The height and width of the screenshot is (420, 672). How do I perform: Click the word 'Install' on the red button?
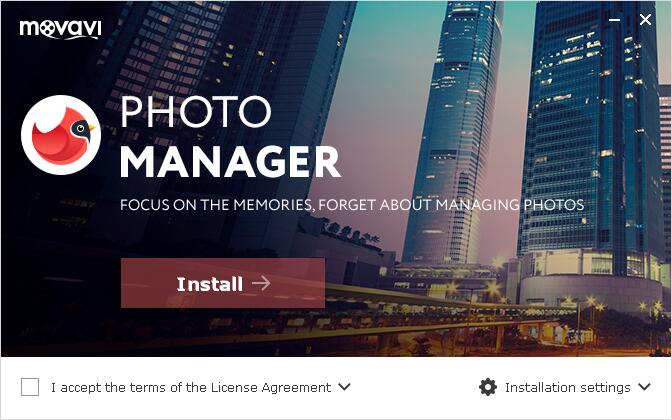210,284
